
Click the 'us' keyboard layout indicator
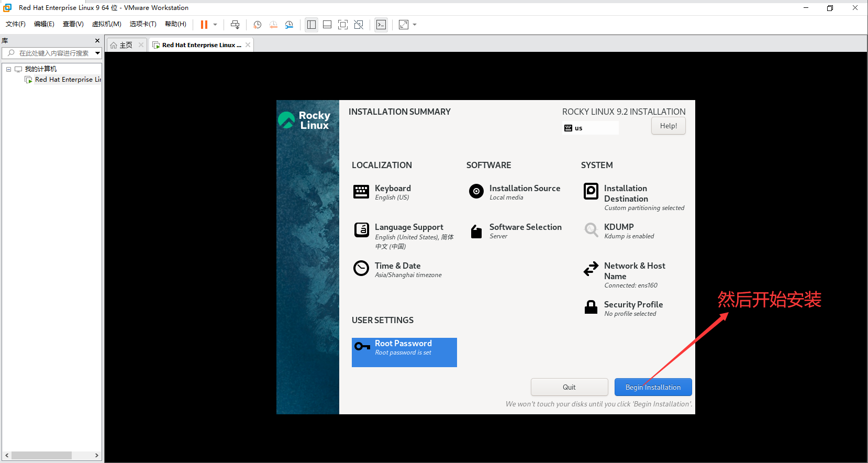(x=591, y=128)
